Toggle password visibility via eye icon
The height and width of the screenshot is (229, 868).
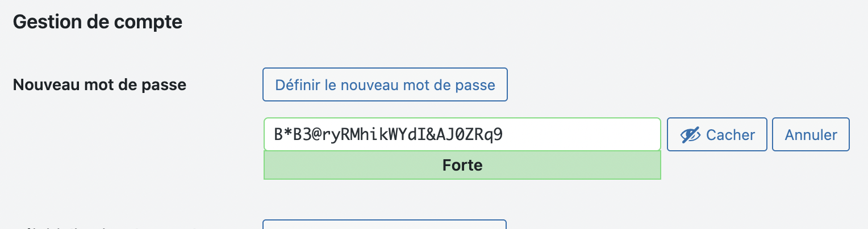point(690,135)
